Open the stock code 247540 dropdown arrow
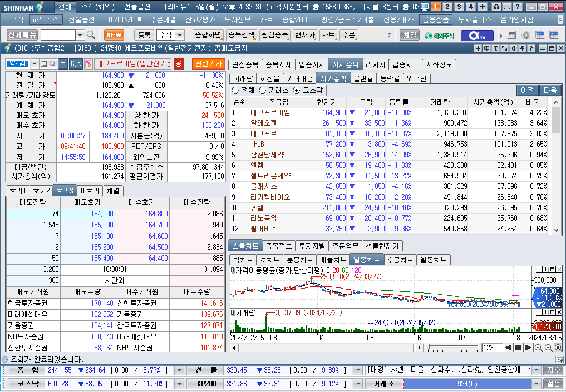 pyautogui.click(x=35, y=64)
